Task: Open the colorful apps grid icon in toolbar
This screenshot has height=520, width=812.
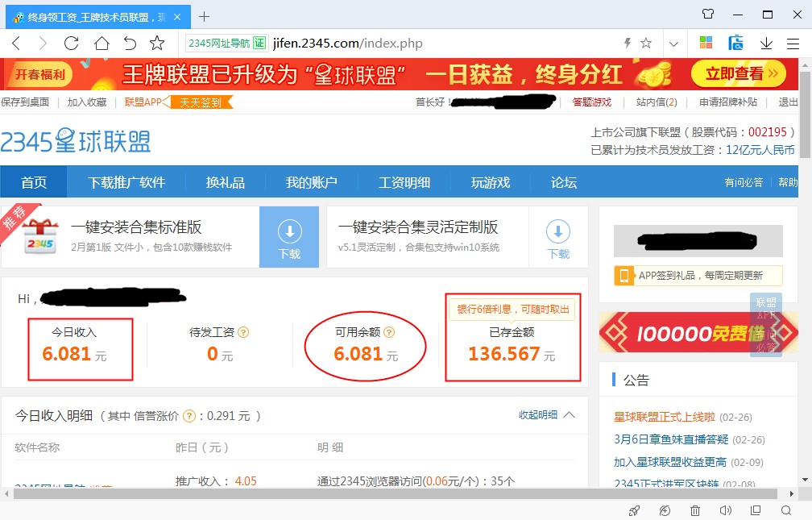Action: pyautogui.click(x=707, y=43)
